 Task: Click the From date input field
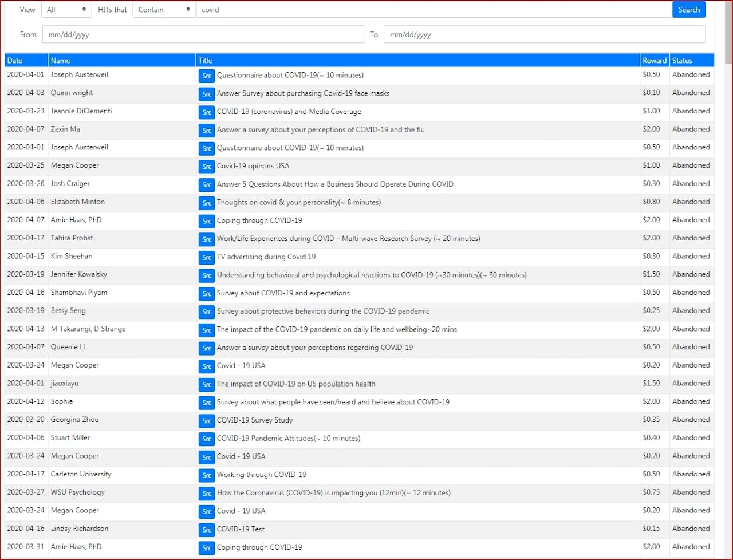tap(203, 34)
